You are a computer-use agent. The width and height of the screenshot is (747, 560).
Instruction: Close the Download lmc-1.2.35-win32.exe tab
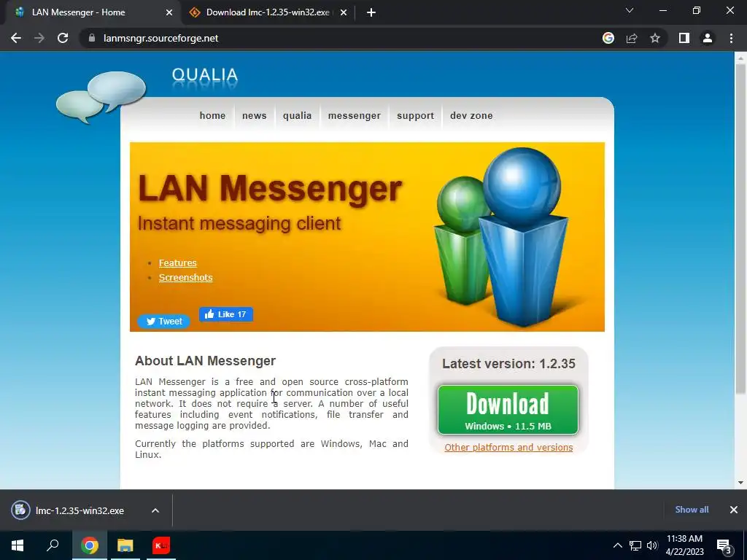tap(344, 13)
